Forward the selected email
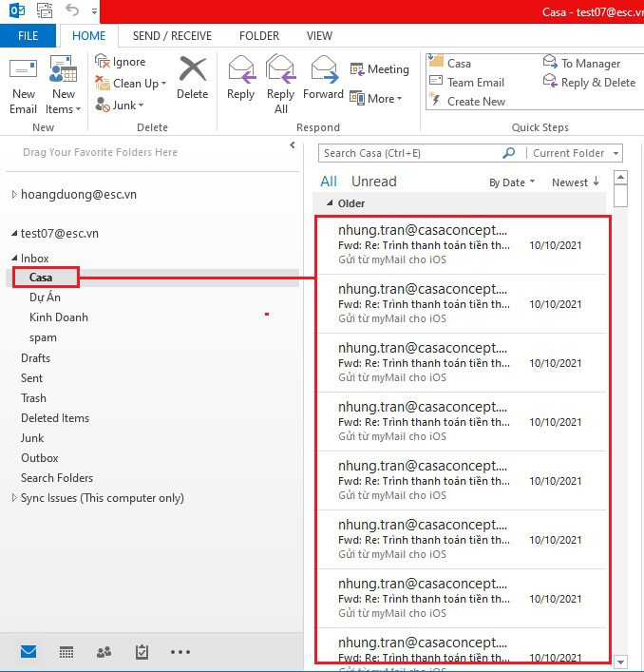 (323, 78)
